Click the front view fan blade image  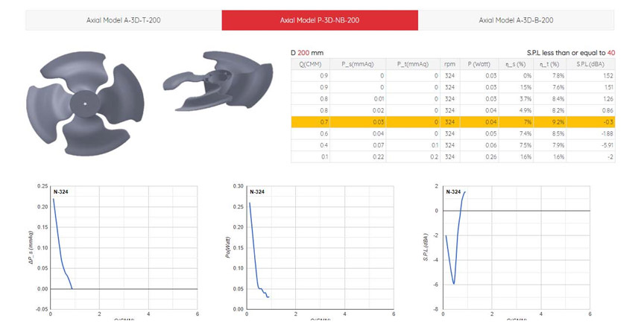click(86, 104)
